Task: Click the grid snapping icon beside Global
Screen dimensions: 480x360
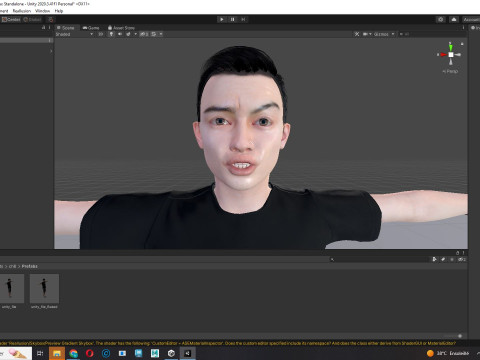Action: [x=51, y=19]
